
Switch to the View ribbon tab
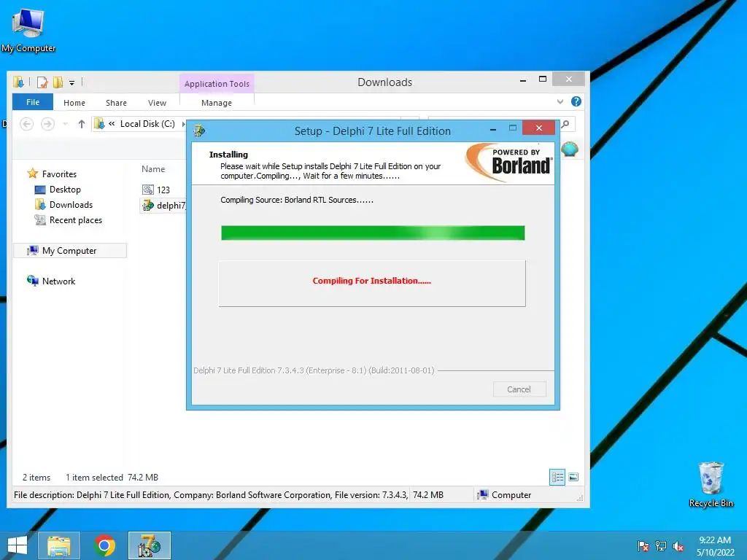pyautogui.click(x=158, y=103)
